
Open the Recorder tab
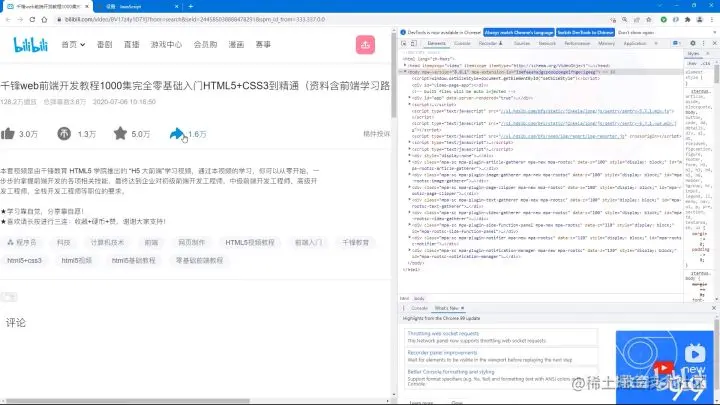coord(490,43)
